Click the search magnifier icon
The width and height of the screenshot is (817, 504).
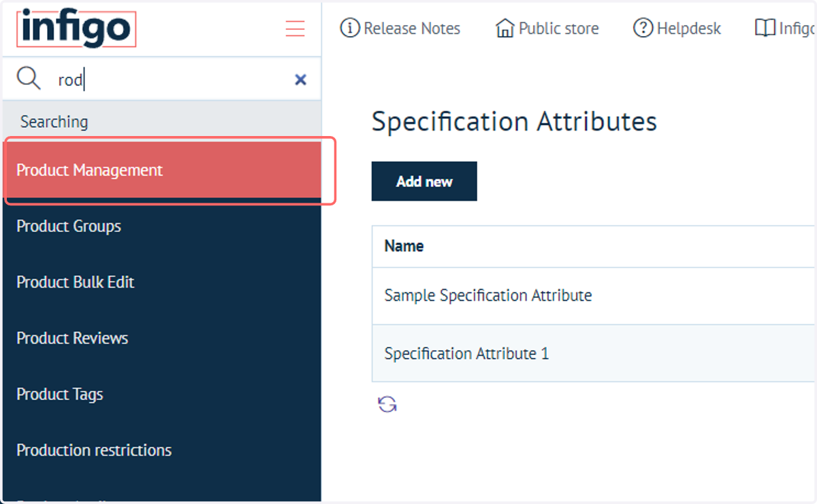[x=29, y=79]
